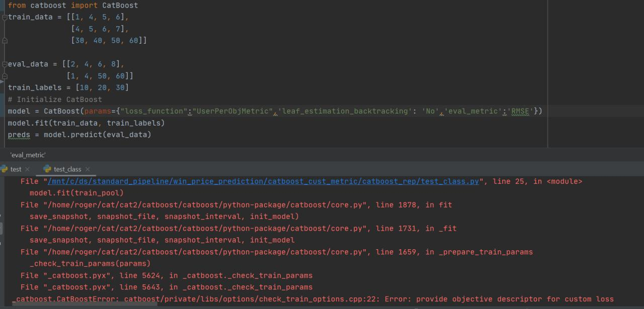Click the 'from catboost import CatBoost' line
Screen dimensions: 644x309
[x=73, y=6]
